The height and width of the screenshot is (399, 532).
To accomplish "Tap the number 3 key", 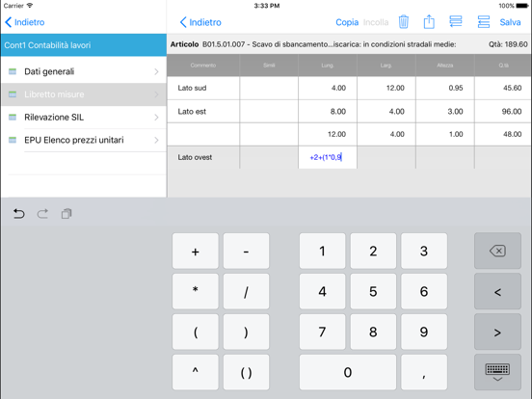I will (x=424, y=252).
